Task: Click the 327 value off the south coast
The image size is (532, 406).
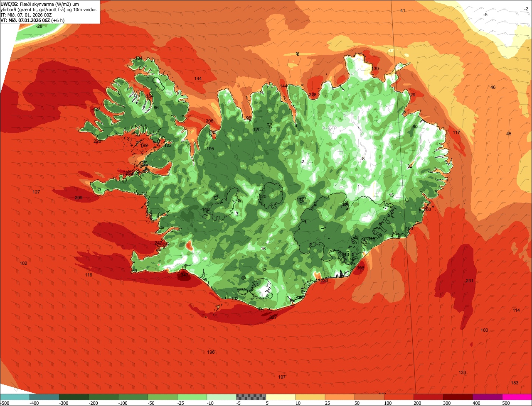Action: (x=273, y=317)
